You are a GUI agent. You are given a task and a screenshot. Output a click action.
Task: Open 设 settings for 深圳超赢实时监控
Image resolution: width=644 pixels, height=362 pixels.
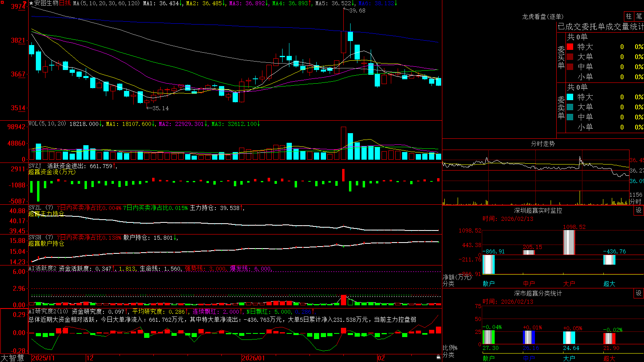coord(639,210)
